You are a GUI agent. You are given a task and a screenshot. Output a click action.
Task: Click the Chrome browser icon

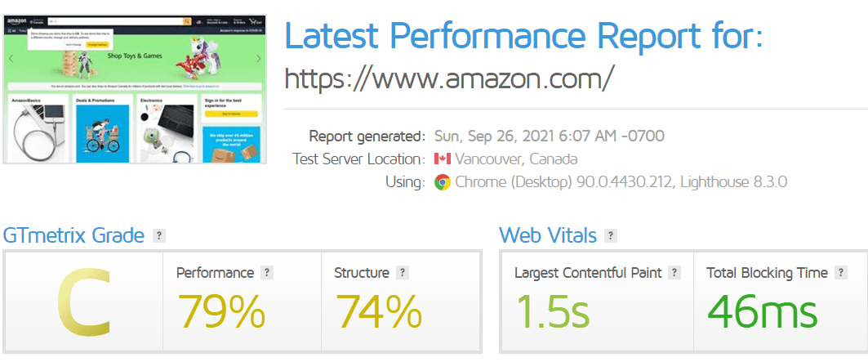[x=443, y=182]
